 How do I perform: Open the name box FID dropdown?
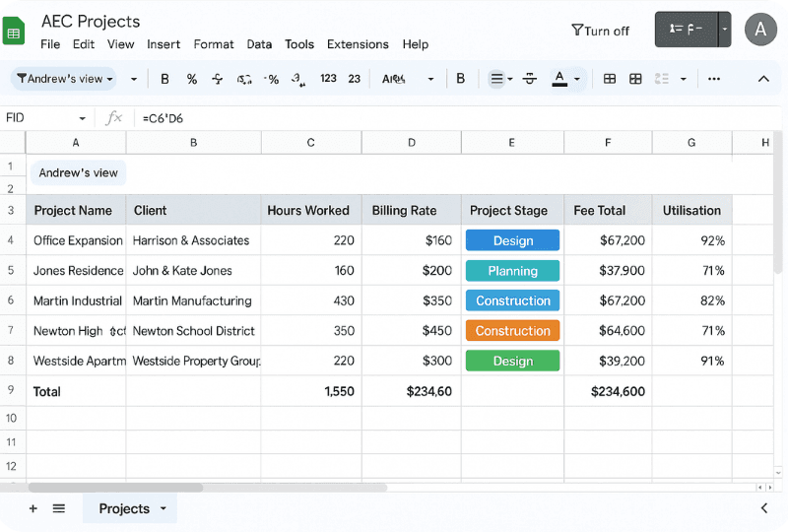82,118
